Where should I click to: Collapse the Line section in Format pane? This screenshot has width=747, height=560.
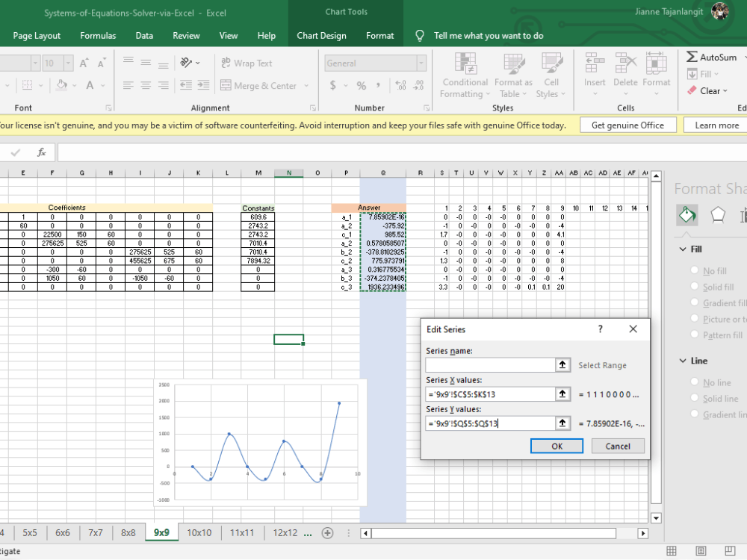[683, 361]
